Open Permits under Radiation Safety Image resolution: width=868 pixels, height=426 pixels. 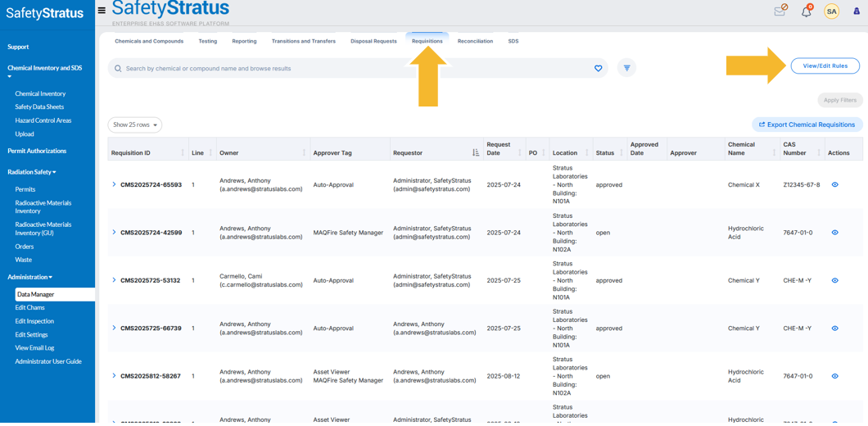click(25, 189)
